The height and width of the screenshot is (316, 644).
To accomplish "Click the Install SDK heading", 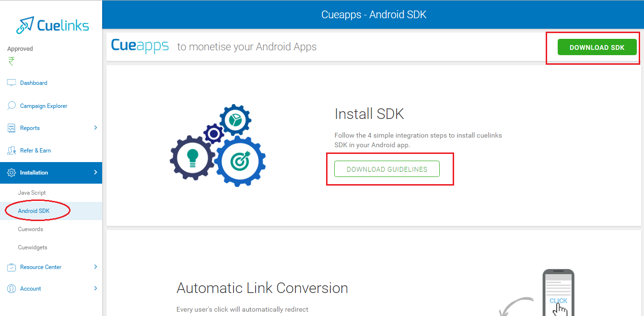I will click(x=369, y=114).
